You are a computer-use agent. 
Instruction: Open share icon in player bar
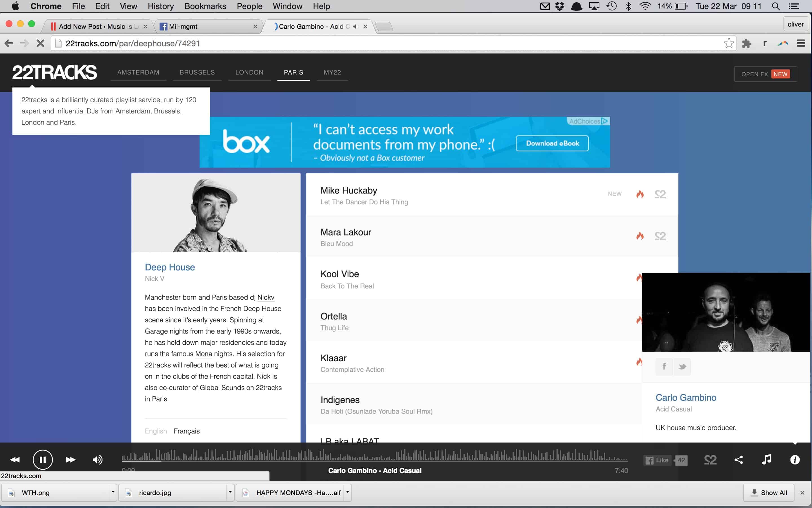[738, 460]
